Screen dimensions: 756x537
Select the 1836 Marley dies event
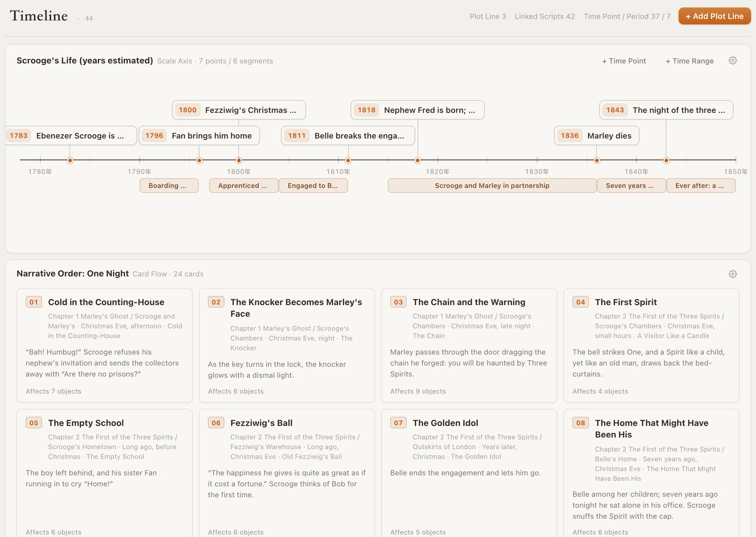click(597, 135)
